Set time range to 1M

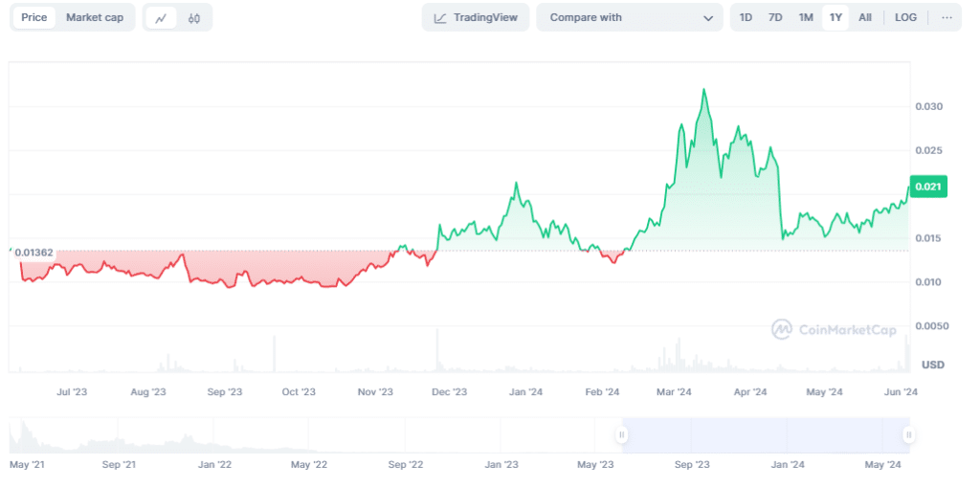(x=806, y=17)
